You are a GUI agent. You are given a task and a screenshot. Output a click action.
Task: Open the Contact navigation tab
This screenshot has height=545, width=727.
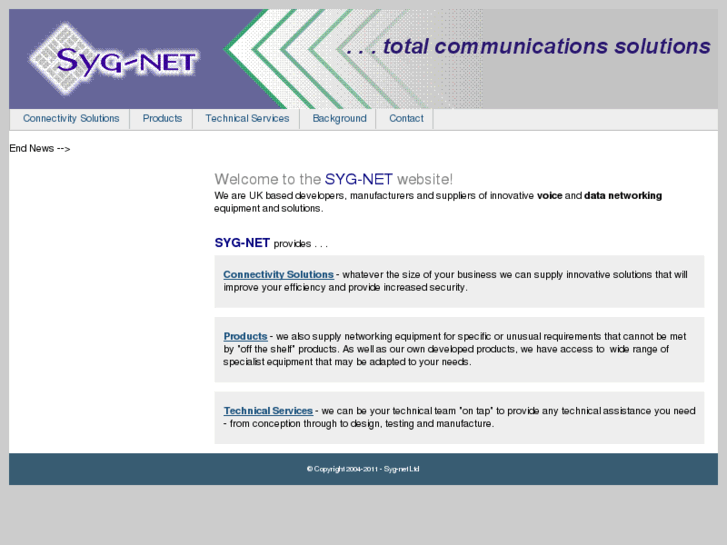pyautogui.click(x=406, y=119)
